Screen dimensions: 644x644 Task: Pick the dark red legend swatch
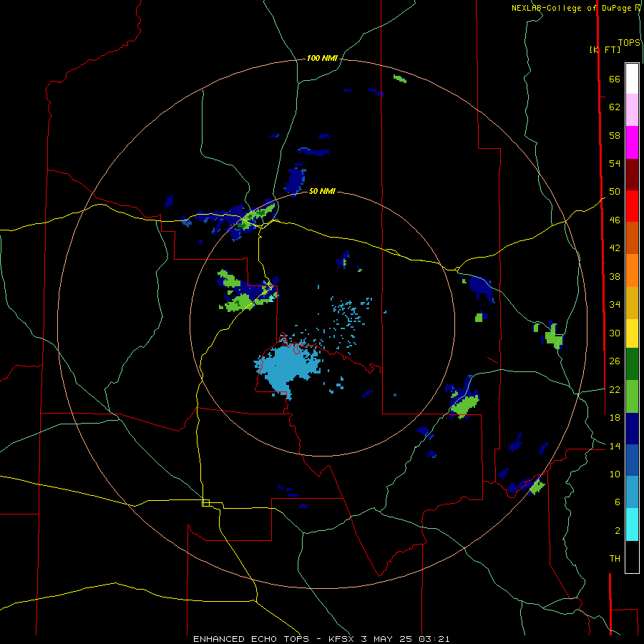pyautogui.click(x=632, y=175)
